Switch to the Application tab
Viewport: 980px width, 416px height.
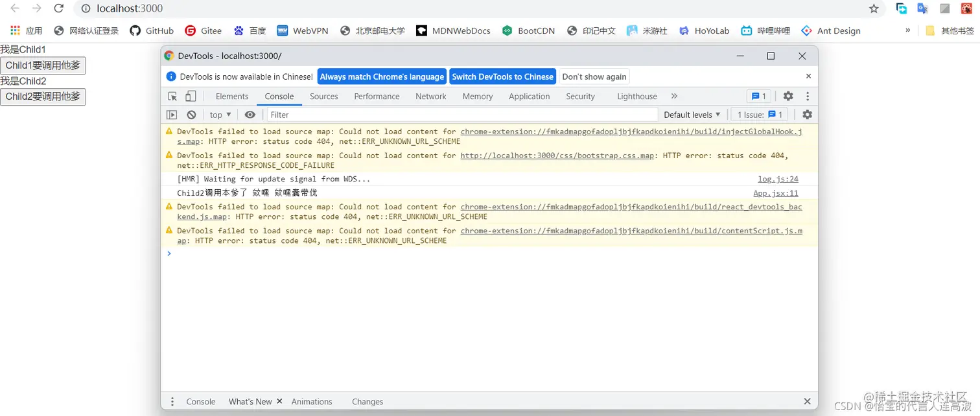point(530,96)
